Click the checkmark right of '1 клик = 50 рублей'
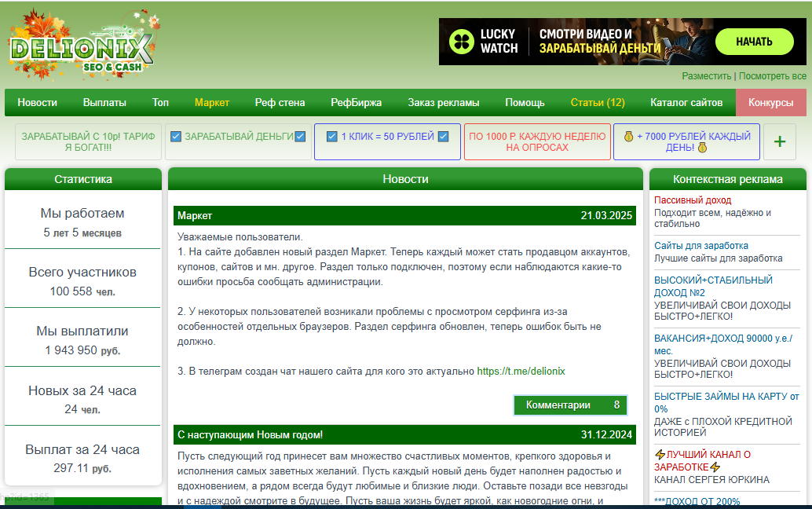The image size is (812, 509). point(444,137)
